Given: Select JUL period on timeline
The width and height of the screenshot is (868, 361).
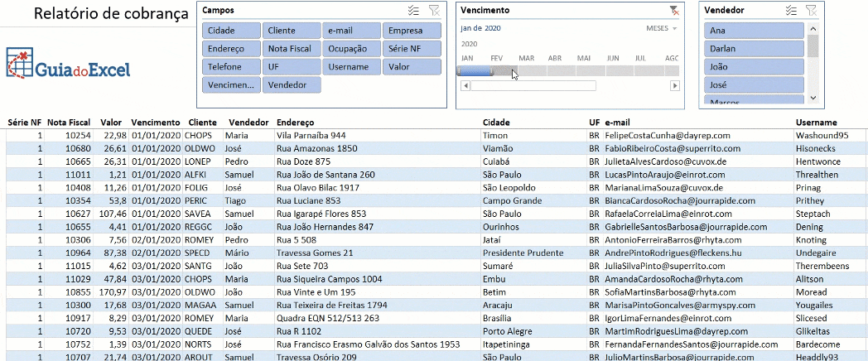Looking at the screenshot, I should (x=649, y=71).
